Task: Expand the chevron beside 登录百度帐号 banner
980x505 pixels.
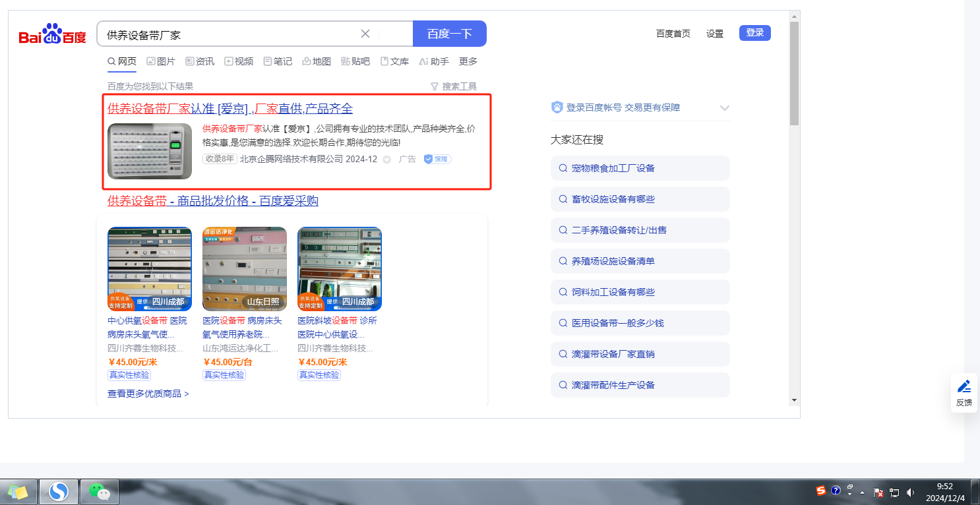Action: click(725, 108)
